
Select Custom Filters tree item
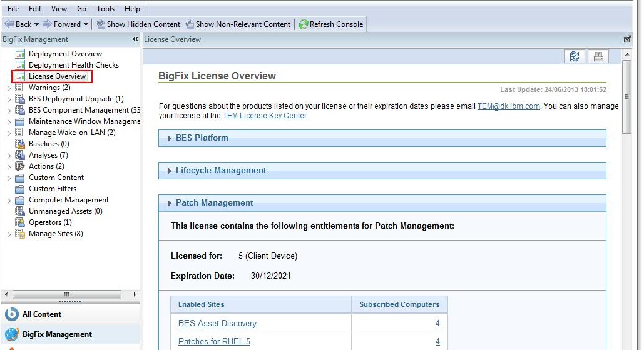[x=53, y=189]
